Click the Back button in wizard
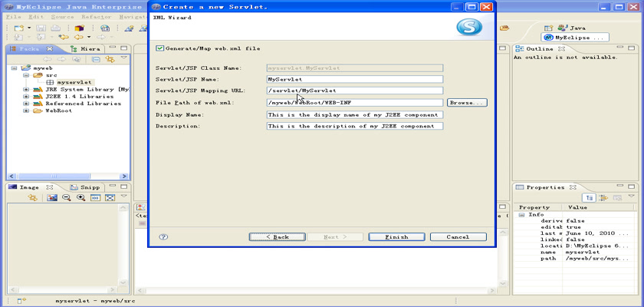This screenshot has width=644, height=307. (278, 236)
